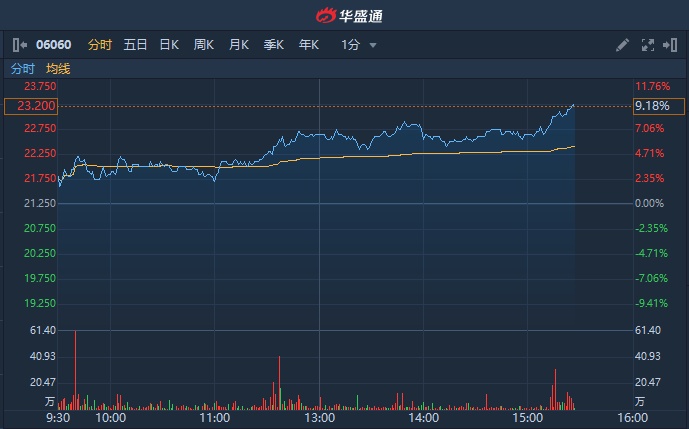The width and height of the screenshot is (689, 429).
Task: Toggle the 均线 average line legend
Action: point(58,69)
